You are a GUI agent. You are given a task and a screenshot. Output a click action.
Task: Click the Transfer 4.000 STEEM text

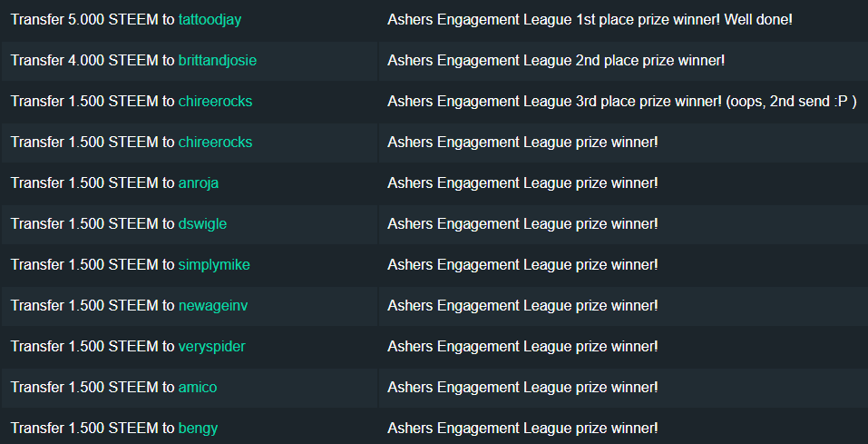(84, 61)
